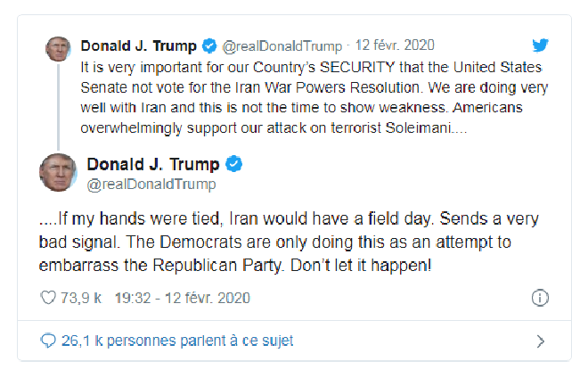Like the tweet with the heart icon

click(x=49, y=297)
